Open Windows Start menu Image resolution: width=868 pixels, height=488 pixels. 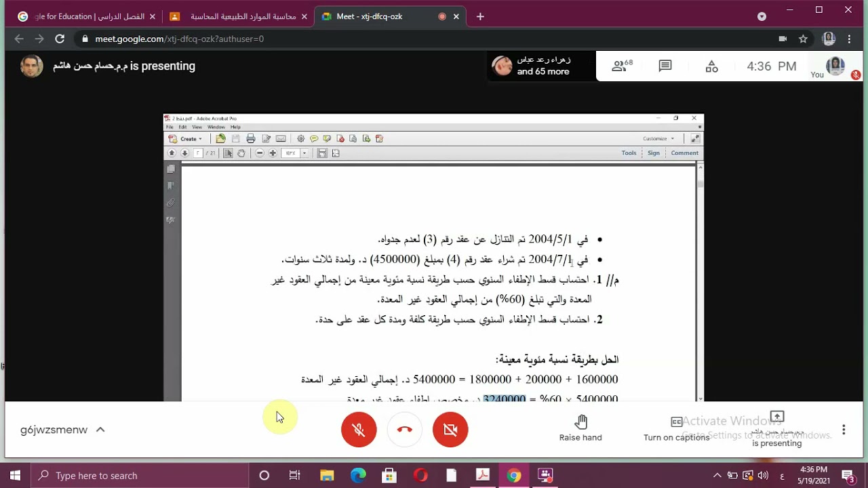coord(16,476)
